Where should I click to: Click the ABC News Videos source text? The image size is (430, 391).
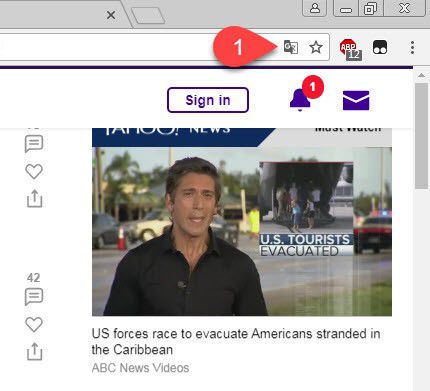[140, 368]
